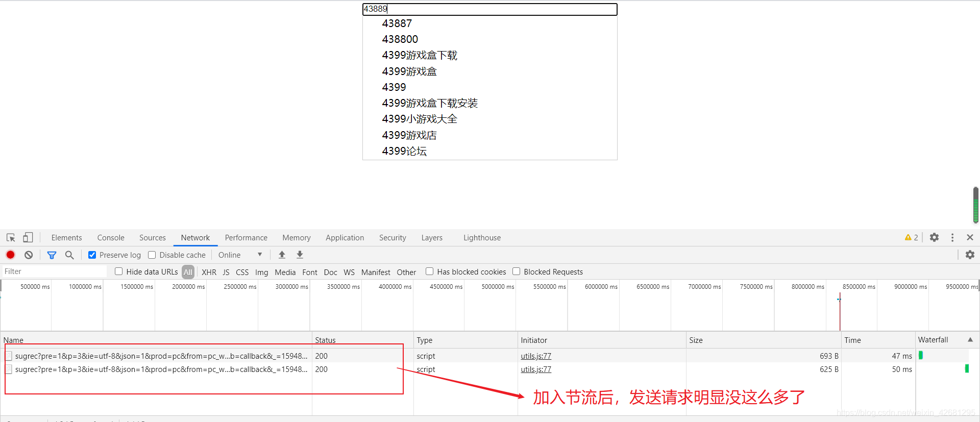980x422 pixels.
Task: Check Has blocked cookies
Action: [x=429, y=271]
